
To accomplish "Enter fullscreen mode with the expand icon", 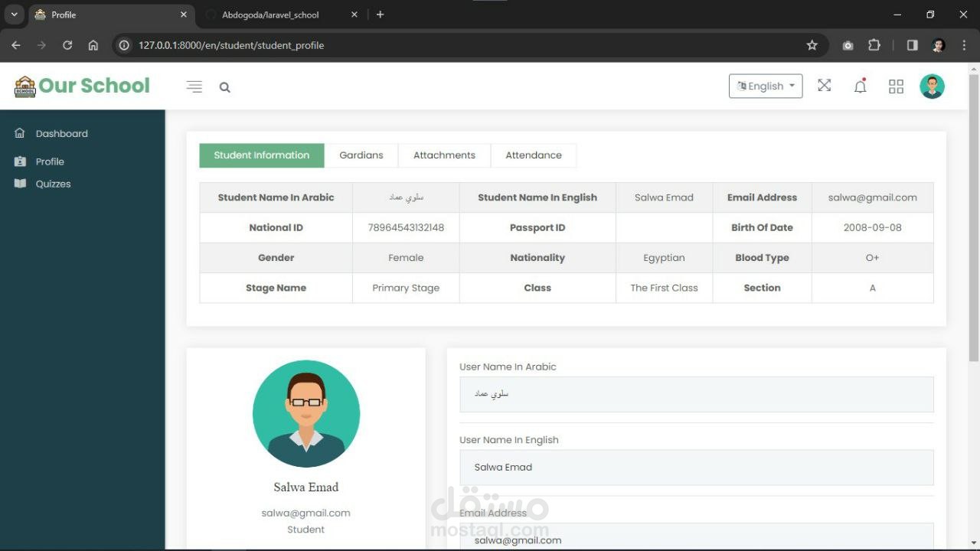I will [824, 86].
